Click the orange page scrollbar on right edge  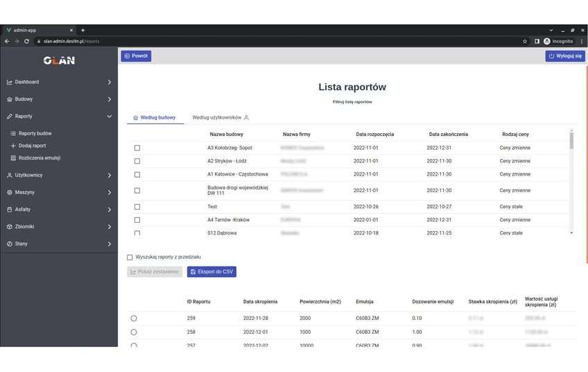[587, 164]
